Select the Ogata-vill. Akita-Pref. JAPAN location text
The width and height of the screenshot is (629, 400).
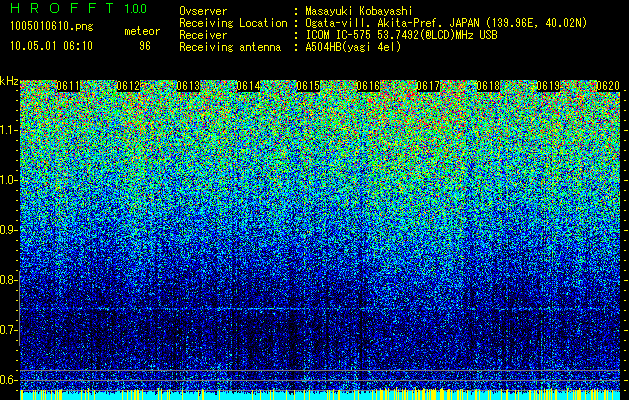(x=446, y=23)
